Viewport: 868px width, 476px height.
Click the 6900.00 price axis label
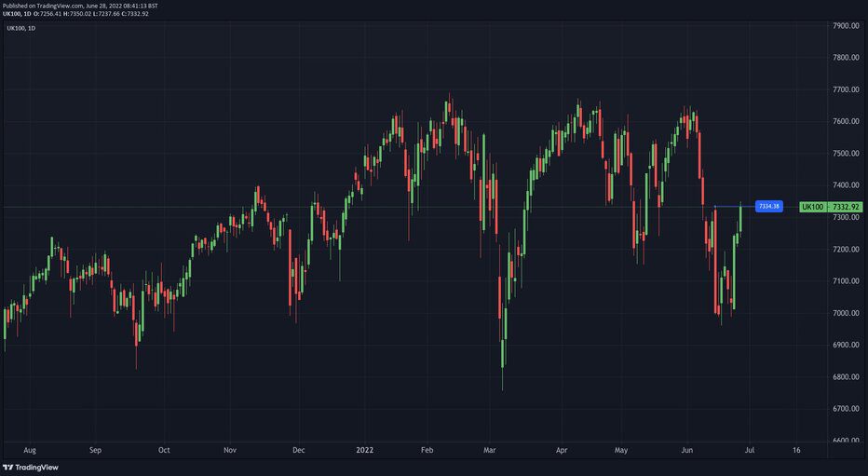coord(846,345)
